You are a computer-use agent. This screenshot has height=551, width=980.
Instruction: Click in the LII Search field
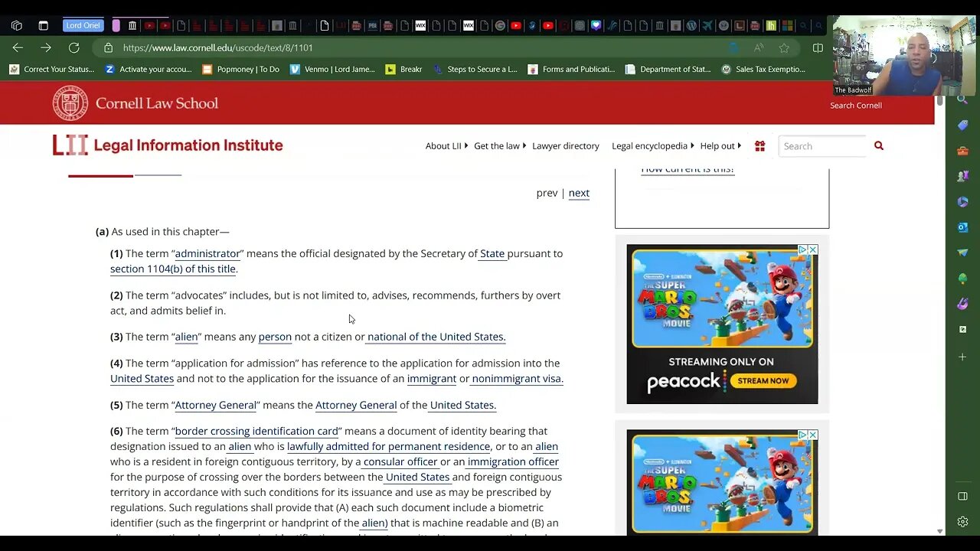pos(823,145)
